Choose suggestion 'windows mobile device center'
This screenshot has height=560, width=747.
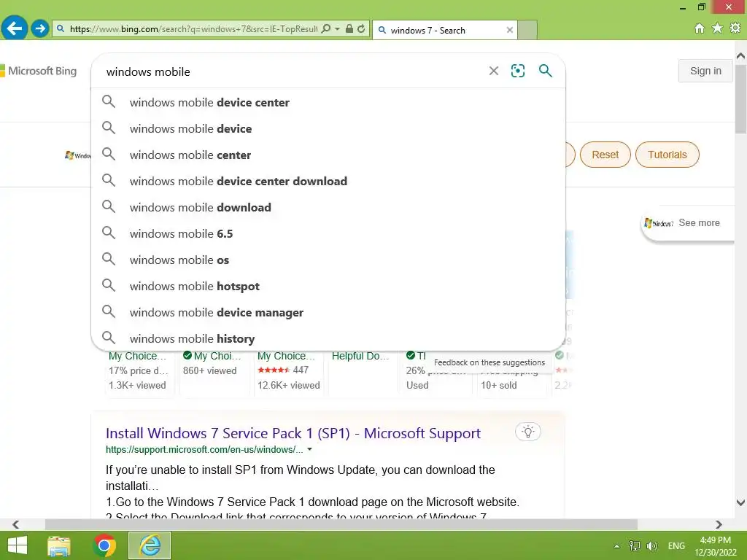coord(328,102)
